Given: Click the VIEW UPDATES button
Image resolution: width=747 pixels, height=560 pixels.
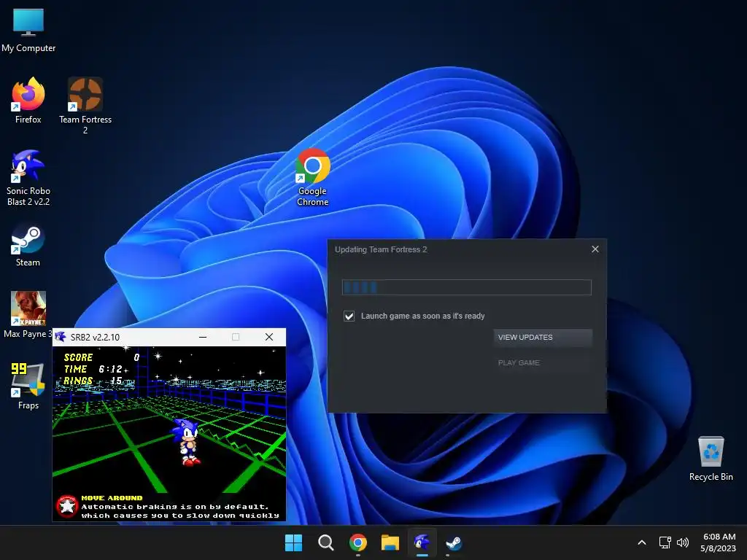Looking at the screenshot, I should [543, 338].
